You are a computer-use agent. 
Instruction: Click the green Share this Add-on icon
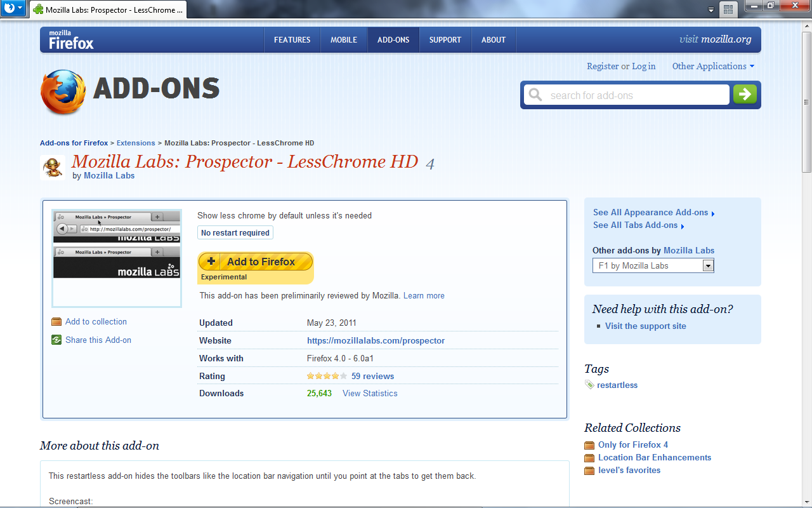(x=56, y=340)
